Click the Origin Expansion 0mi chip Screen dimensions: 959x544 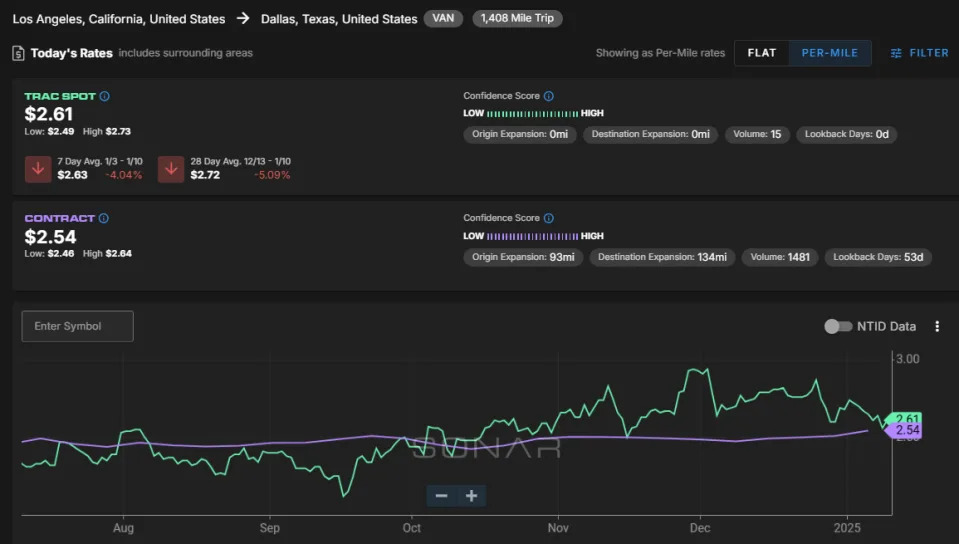coord(520,134)
